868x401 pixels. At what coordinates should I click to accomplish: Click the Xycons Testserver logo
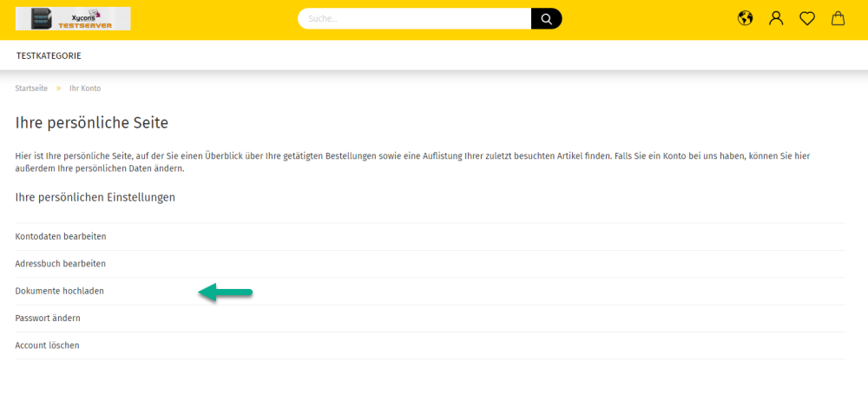pyautogui.click(x=73, y=18)
